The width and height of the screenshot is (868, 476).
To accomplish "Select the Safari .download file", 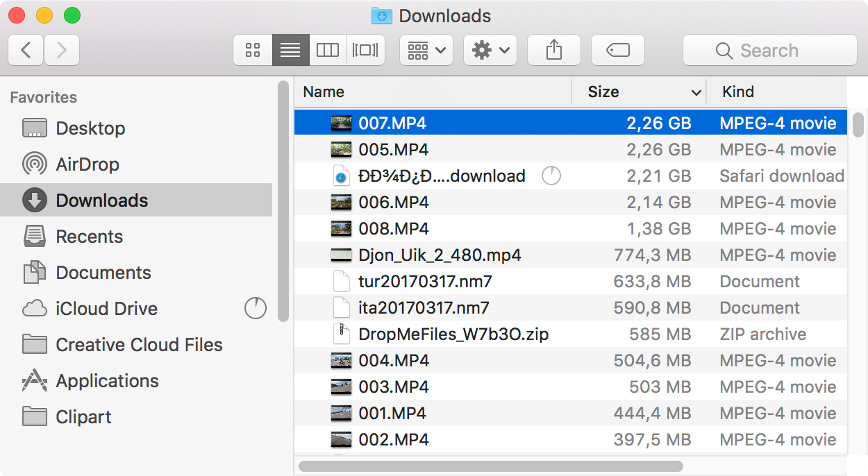I will (571, 176).
